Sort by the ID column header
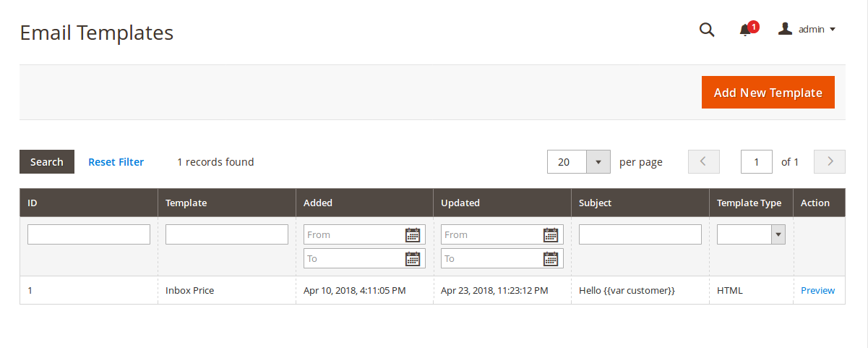The height and width of the screenshot is (348, 868). pyautogui.click(x=33, y=203)
